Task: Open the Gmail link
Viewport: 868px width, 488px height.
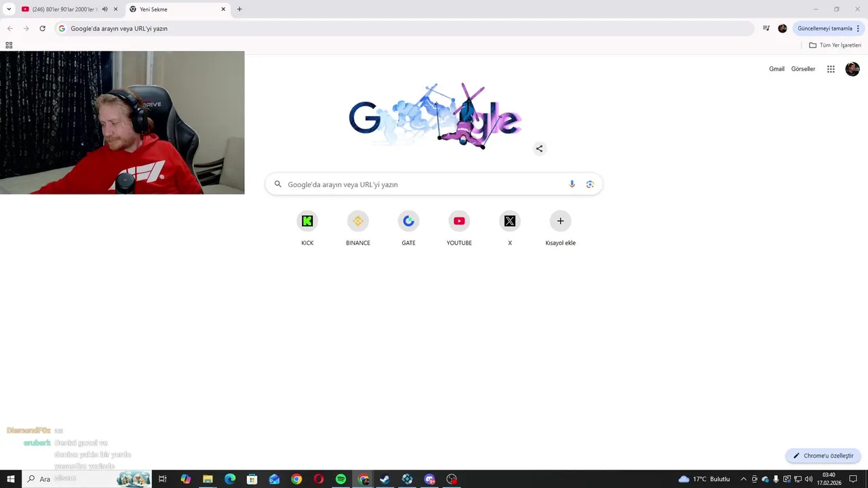Action: [776, 69]
